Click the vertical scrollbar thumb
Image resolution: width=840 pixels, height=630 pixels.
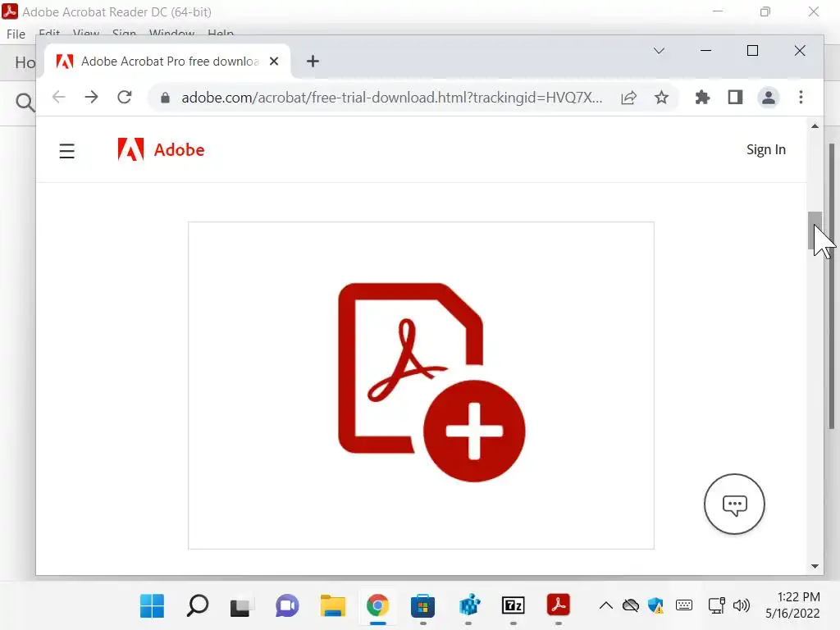pyautogui.click(x=815, y=231)
